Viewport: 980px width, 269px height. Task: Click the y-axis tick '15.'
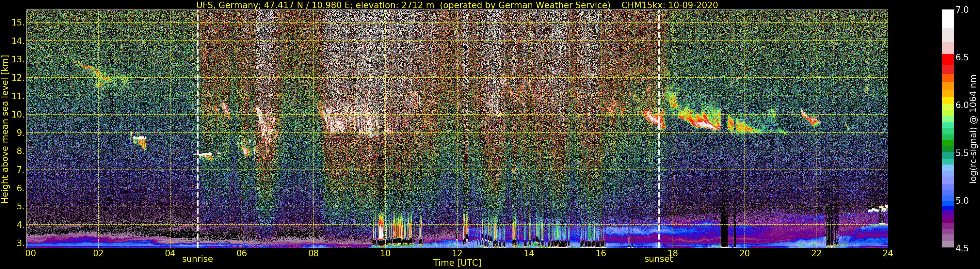tap(18, 23)
